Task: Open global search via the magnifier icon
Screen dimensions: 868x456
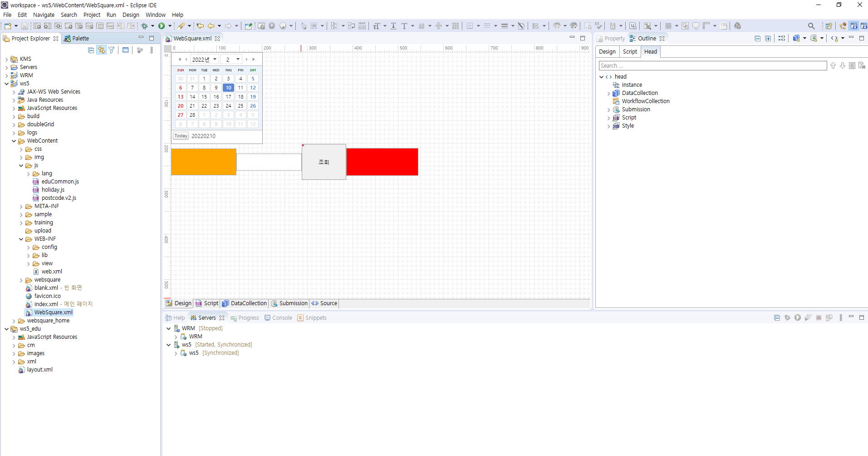Action: 811,26
